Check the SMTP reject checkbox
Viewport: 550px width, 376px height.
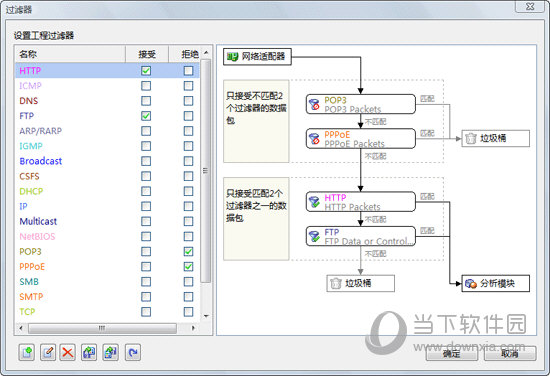[x=188, y=297]
